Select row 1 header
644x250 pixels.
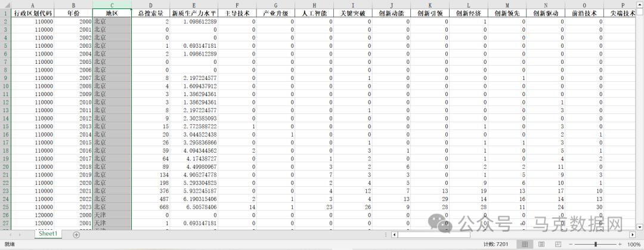5,13
